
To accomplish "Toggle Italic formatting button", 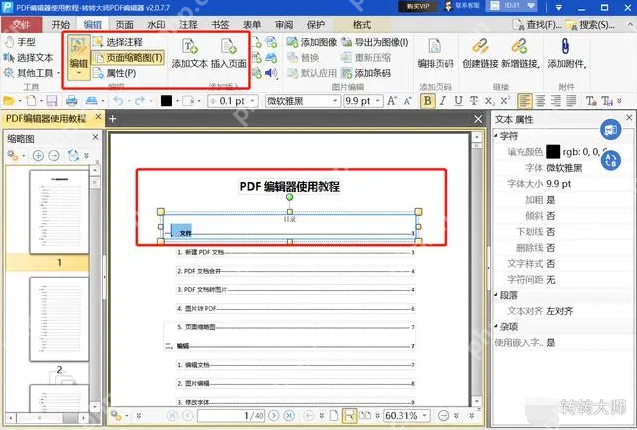I will pyautogui.click(x=443, y=101).
